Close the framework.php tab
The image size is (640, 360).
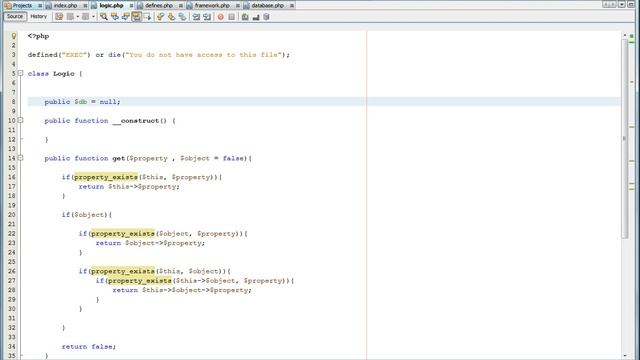(x=238, y=6)
